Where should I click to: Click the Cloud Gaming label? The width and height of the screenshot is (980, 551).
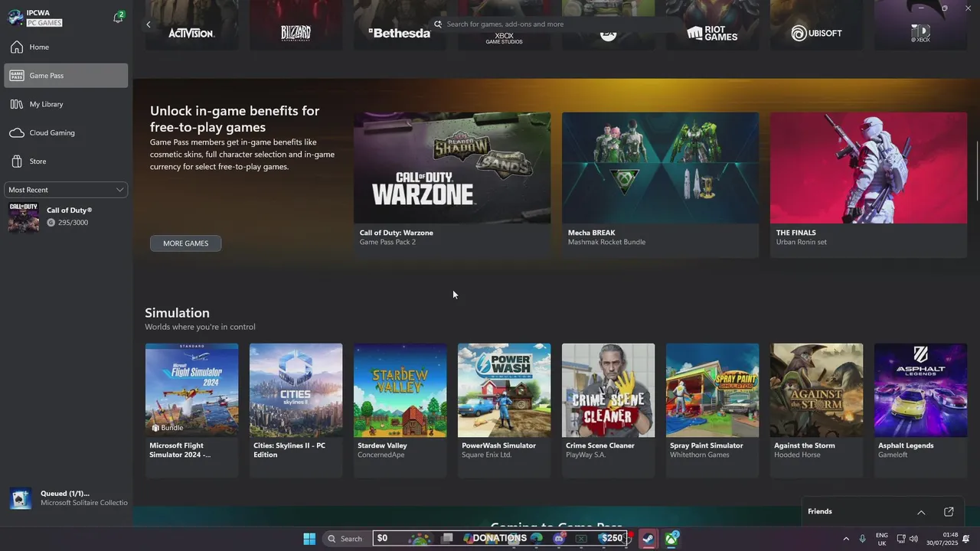coord(52,133)
